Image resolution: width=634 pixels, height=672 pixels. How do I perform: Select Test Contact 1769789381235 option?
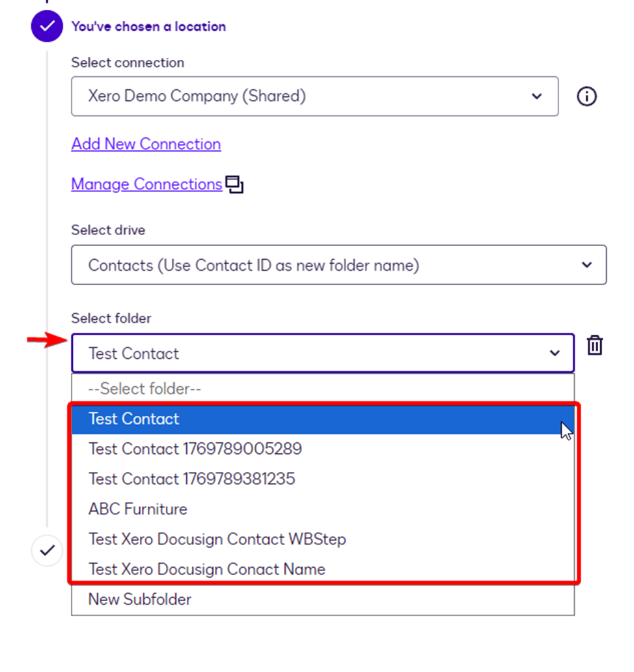192,479
